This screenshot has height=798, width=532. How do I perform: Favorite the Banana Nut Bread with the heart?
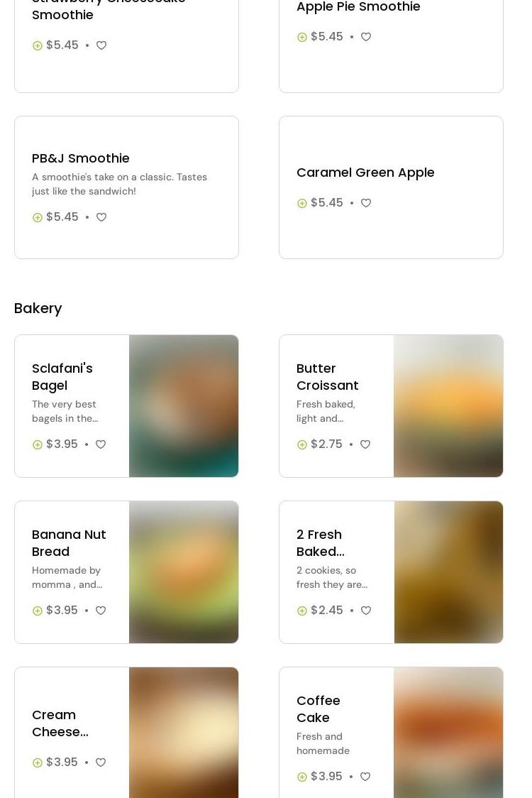(101, 611)
